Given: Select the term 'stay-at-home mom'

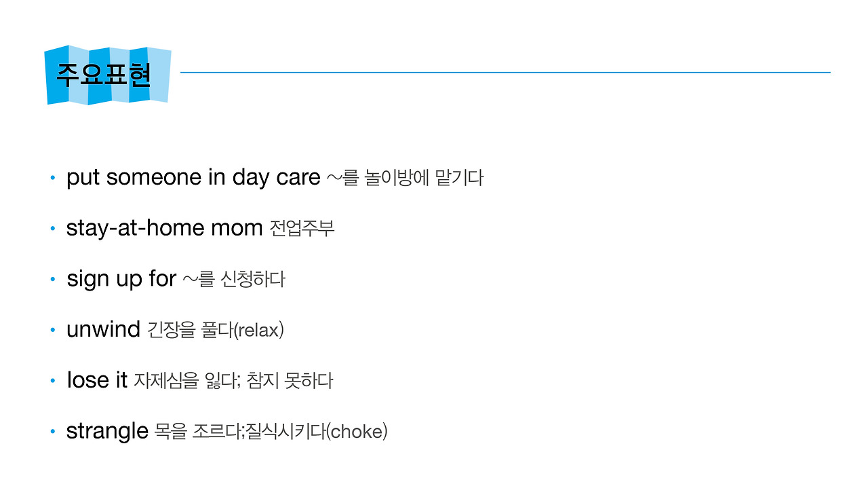Looking at the screenshot, I should (x=164, y=228).
